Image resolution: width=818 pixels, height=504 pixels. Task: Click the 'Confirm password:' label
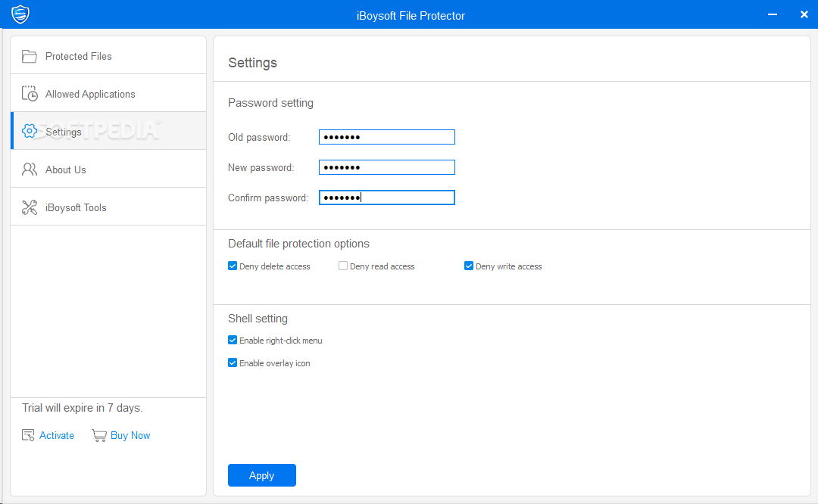pos(268,198)
